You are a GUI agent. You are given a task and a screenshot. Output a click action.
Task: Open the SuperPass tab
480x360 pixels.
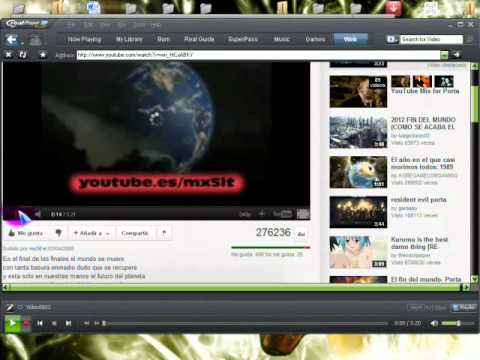tap(243, 39)
